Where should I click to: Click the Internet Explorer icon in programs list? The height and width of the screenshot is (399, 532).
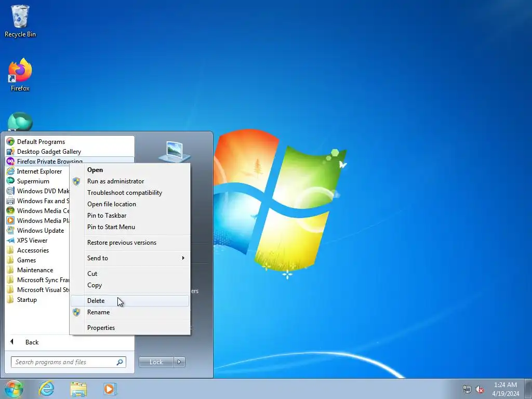coord(10,171)
